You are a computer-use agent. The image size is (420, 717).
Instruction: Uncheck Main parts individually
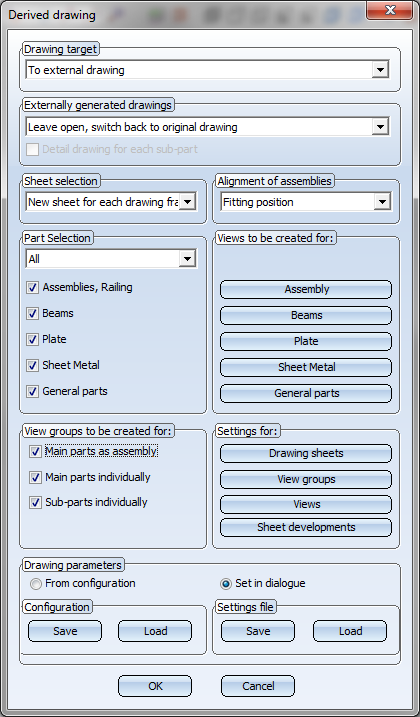[35, 477]
